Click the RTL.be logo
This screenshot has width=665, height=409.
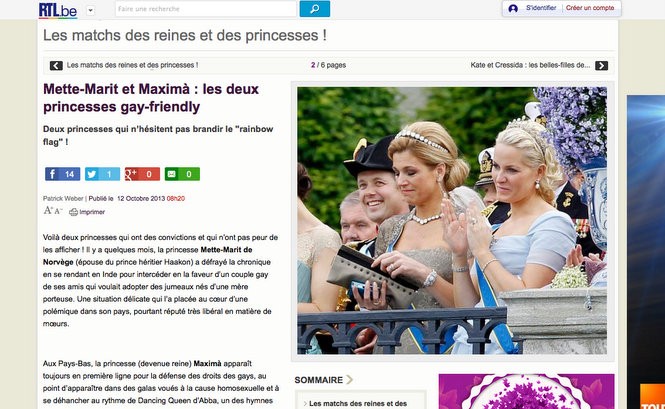pos(58,10)
